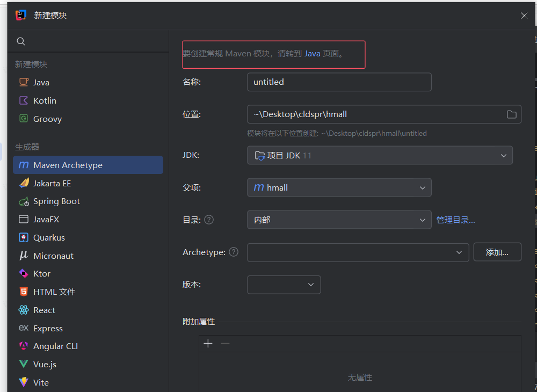Click the module type search field
This screenshot has height=392, width=537.
(x=88, y=41)
